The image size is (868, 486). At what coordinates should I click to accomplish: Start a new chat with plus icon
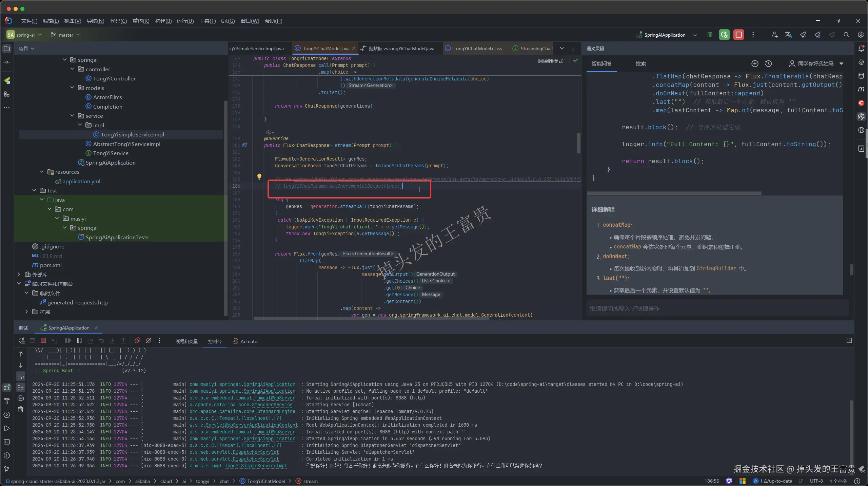(x=755, y=63)
